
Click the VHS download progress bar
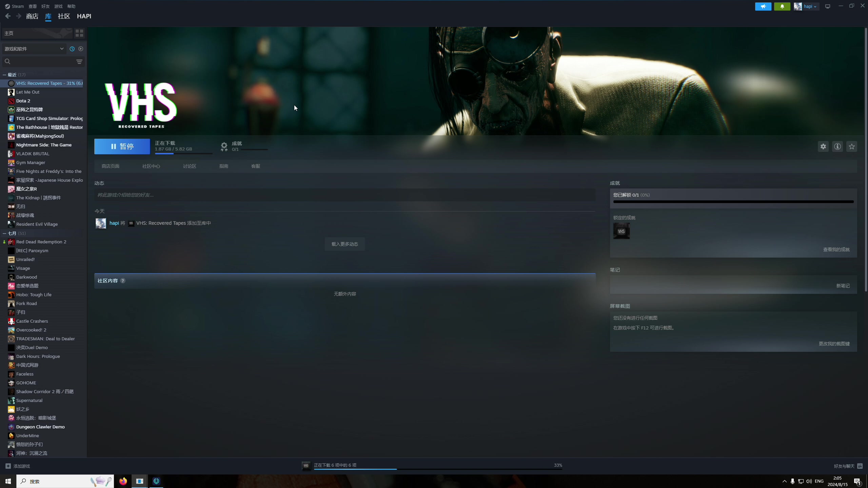pos(184,154)
